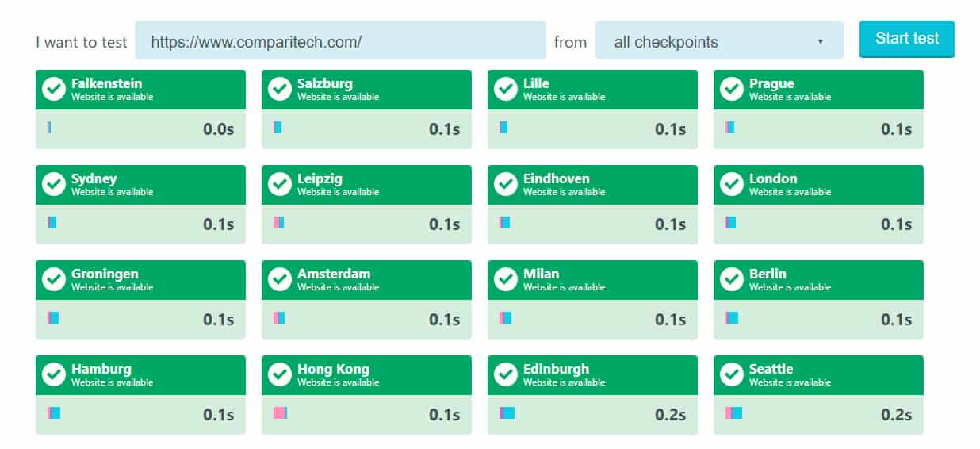
Task: Click the Falkenstein checkmark icon
Action: click(53, 89)
